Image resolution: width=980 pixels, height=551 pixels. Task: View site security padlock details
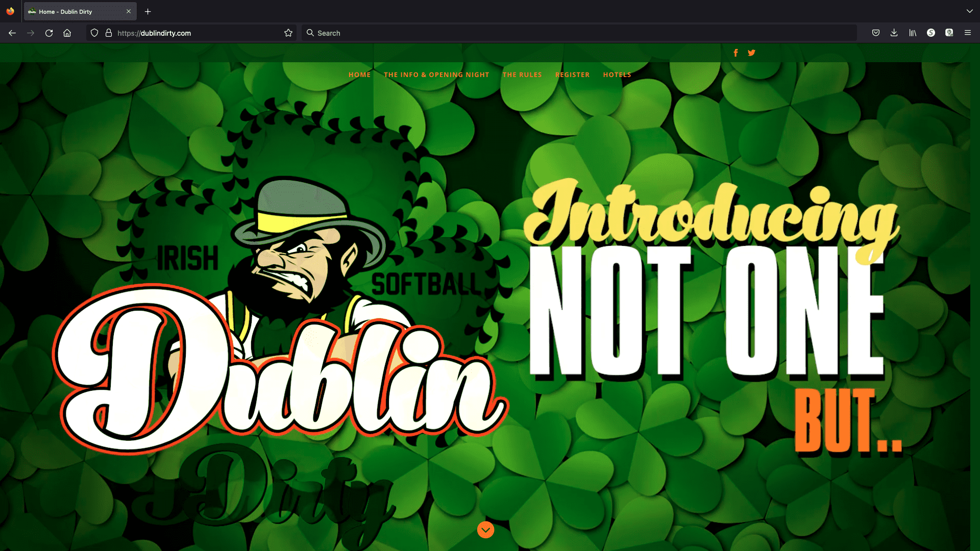[x=109, y=33]
